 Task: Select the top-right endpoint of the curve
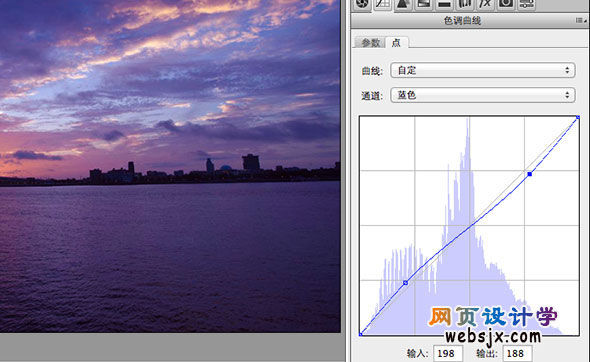[578, 118]
